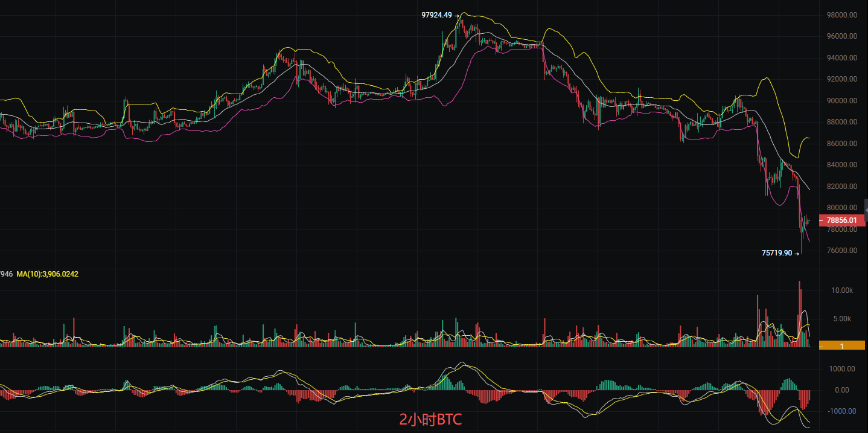868x433 pixels.
Task: Select the 97924.49 high price label
Action: [436, 15]
